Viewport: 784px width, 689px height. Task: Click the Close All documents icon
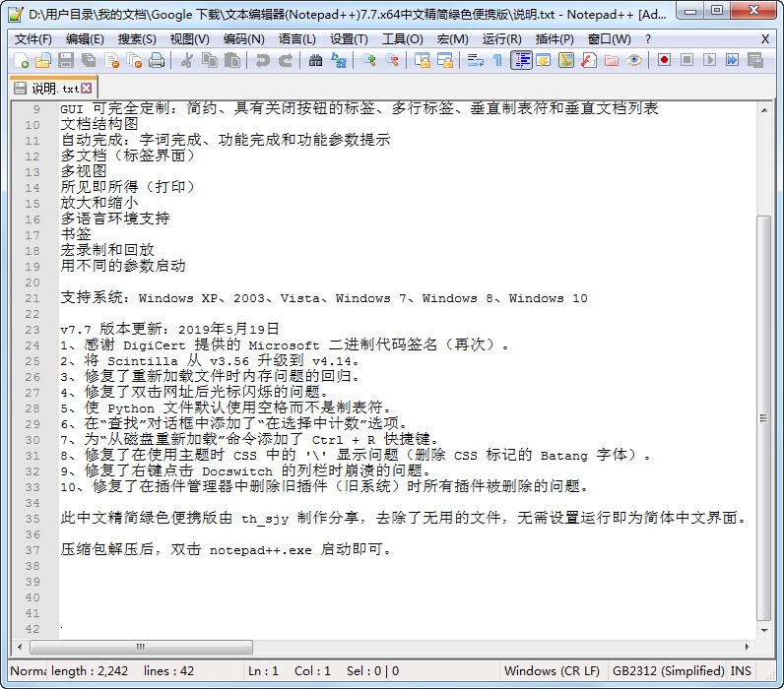135,60
